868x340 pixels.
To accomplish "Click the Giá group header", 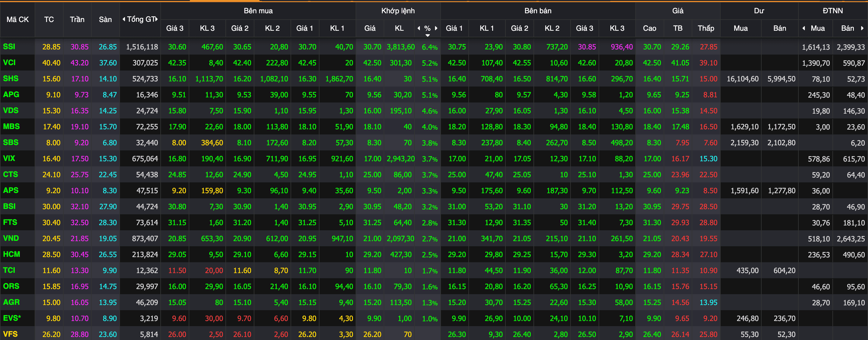I will (678, 11).
